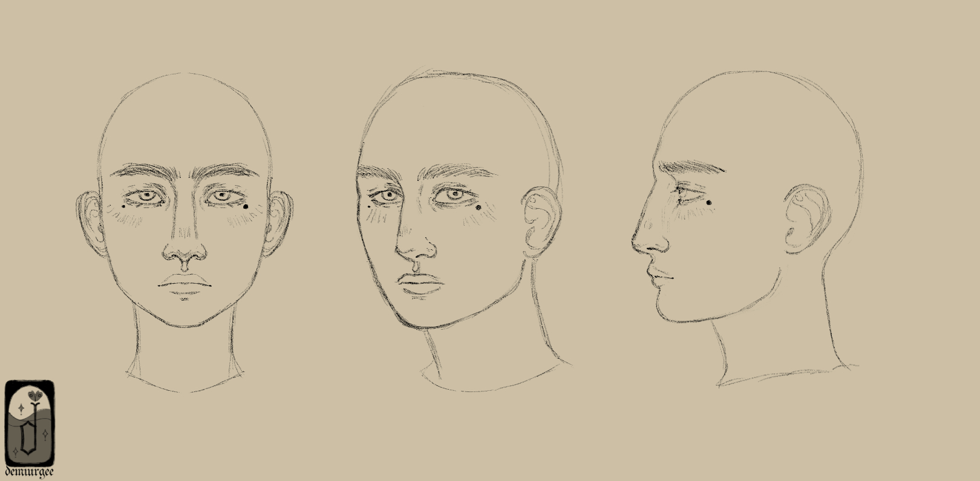This screenshot has height=481, width=980.
Task: Click the front face's left-side ear
Action: tap(90, 224)
